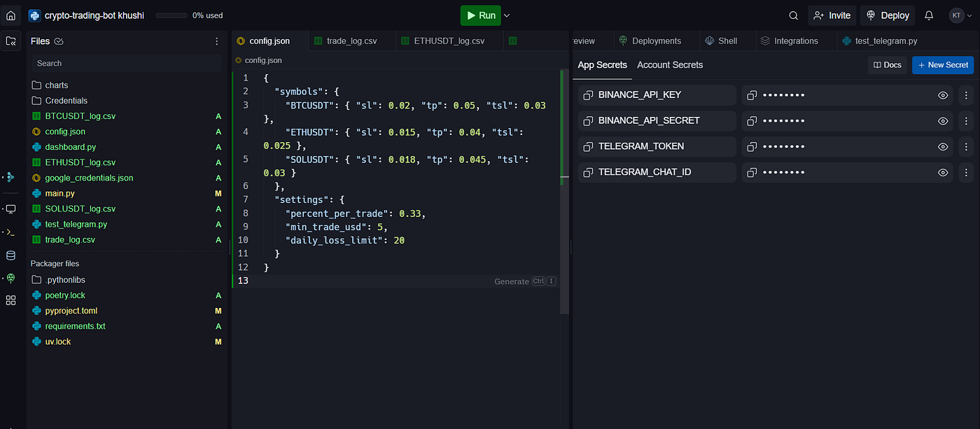980x429 pixels.
Task: Copy the BINANCE_API_KEY value
Action: (x=752, y=95)
